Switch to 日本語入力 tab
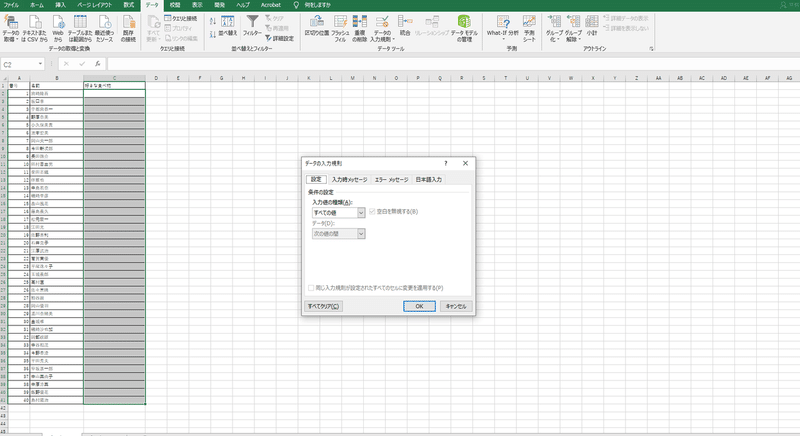 tap(429, 179)
